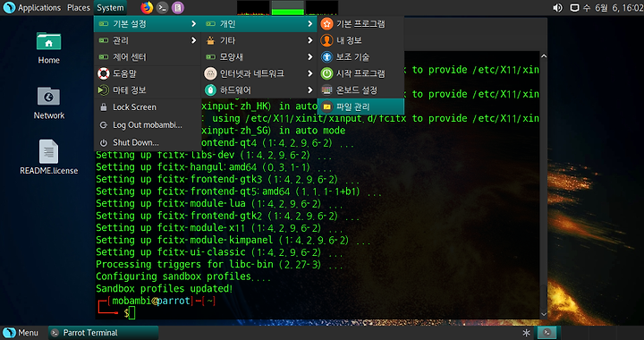
Task: Click 'Sandbox profiles updated!' terminal line
Action: coord(165,288)
